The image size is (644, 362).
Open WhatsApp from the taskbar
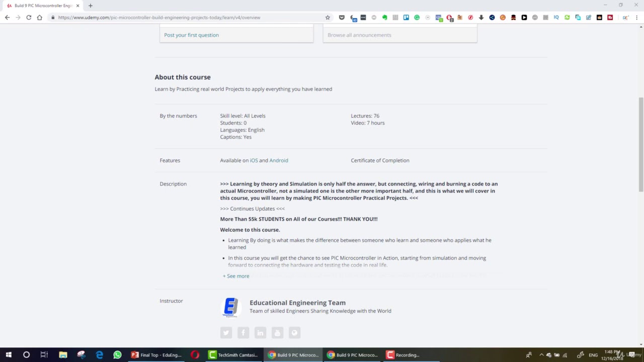click(117, 355)
